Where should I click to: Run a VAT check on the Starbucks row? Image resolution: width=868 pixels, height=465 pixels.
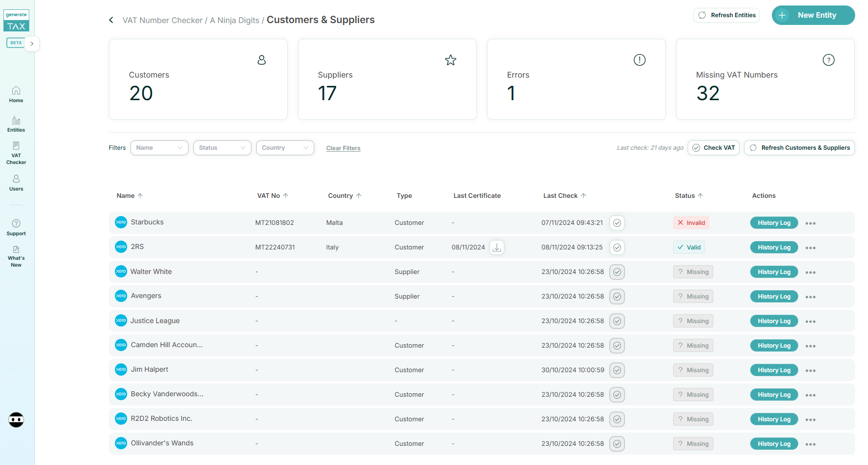coord(617,222)
